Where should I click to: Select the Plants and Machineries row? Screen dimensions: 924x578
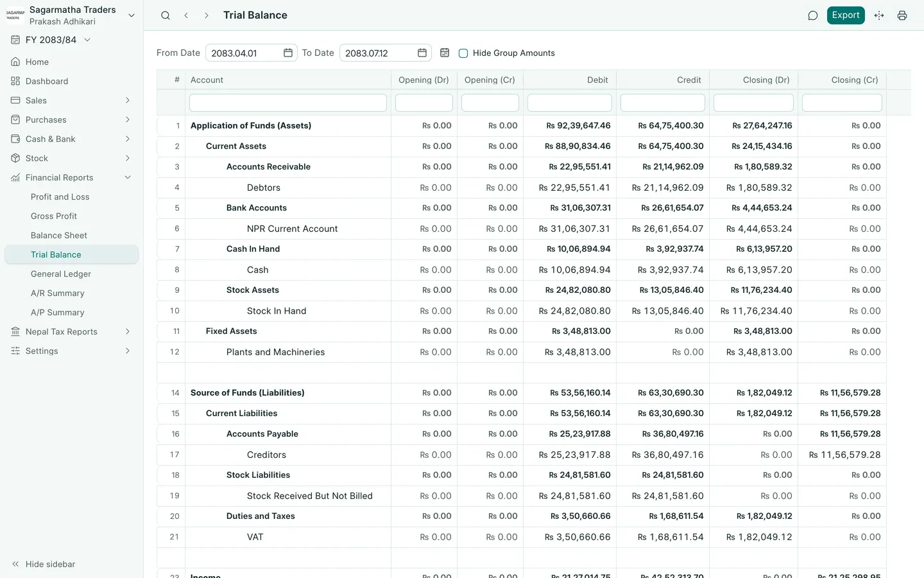pyautogui.click(x=522, y=352)
